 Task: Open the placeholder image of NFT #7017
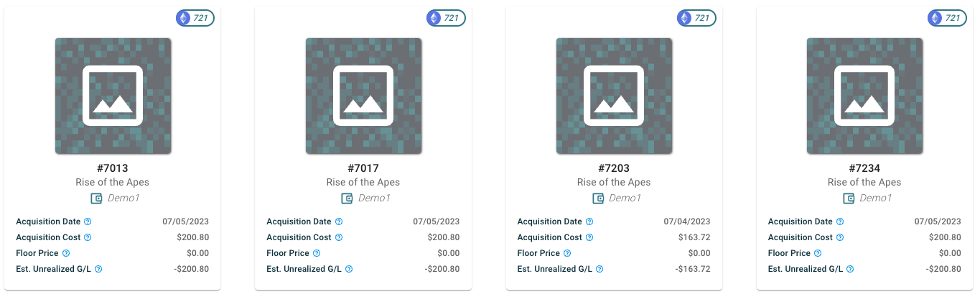[x=363, y=96]
